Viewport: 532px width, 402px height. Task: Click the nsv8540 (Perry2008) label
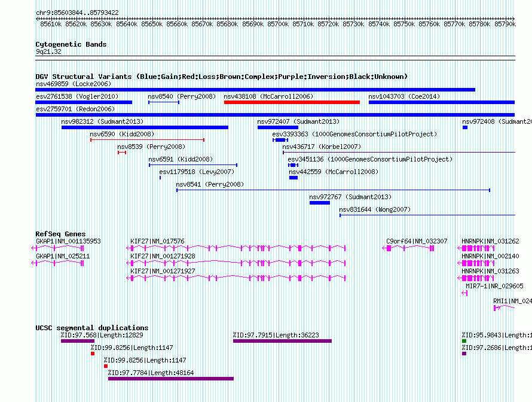tap(182, 96)
